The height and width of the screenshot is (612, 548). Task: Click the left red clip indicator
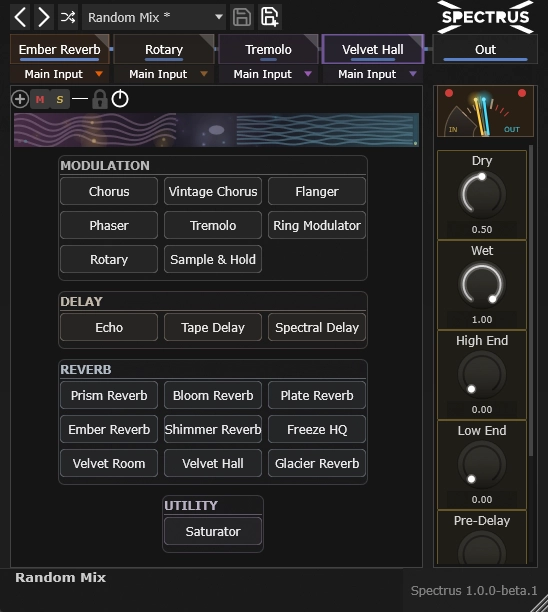[x=449, y=93]
